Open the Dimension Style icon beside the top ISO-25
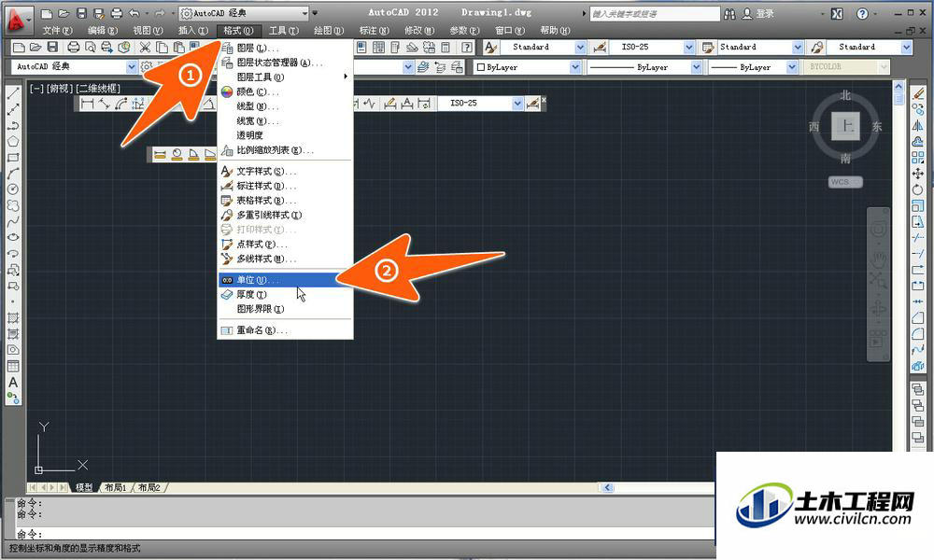Image resolution: width=934 pixels, height=560 pixels. point(600,47)
